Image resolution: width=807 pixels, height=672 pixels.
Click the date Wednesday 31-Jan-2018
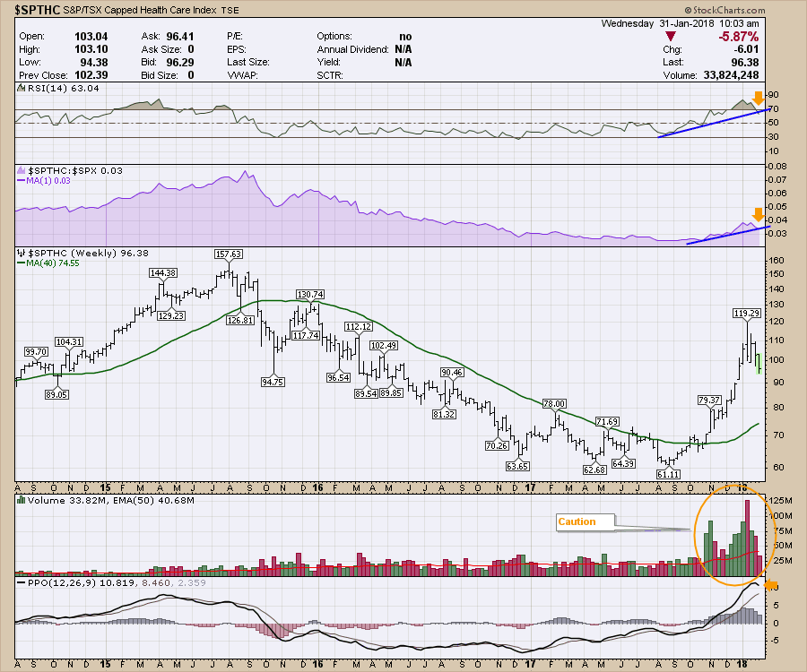[658, 23]
